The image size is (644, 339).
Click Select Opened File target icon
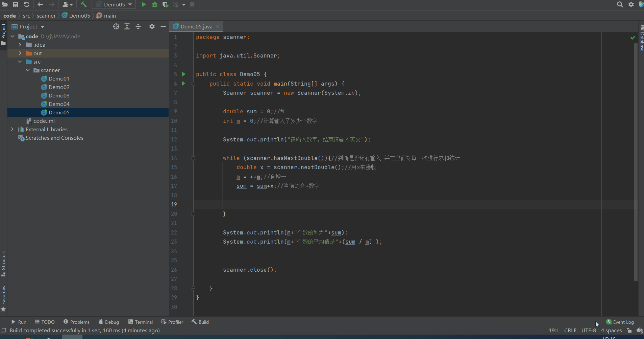[x=116, y=26]
